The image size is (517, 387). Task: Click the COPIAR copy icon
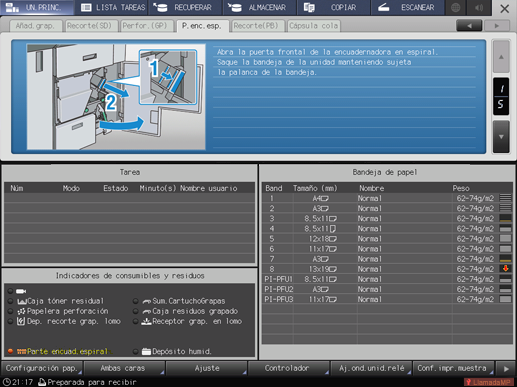click(x=309, y=7)
